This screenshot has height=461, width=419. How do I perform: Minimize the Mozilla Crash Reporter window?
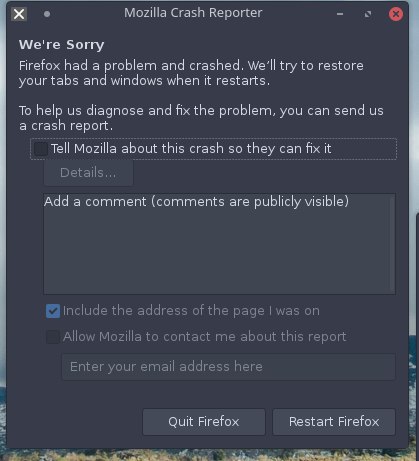point(340,14)
